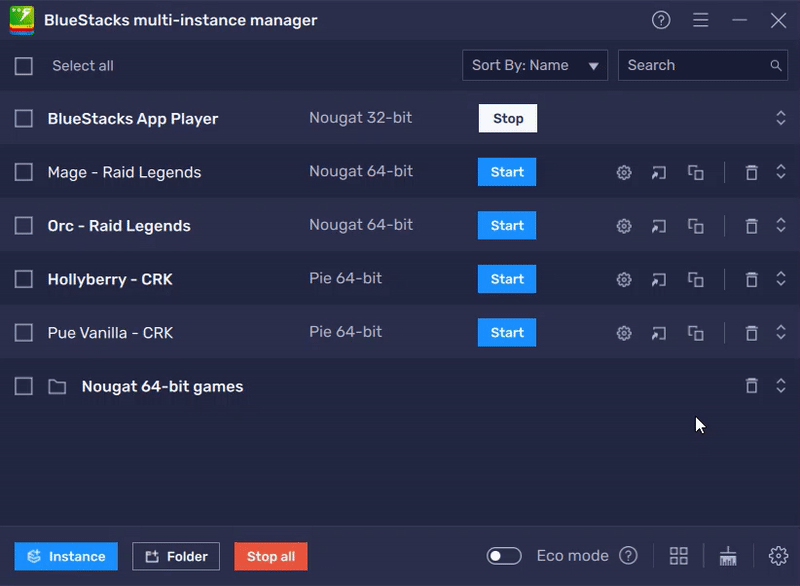Create desktop shortcut for Pue Vanilla - CRK
Image resolution: width=800 pixels, height=586 pixels.
click(659, 333)
